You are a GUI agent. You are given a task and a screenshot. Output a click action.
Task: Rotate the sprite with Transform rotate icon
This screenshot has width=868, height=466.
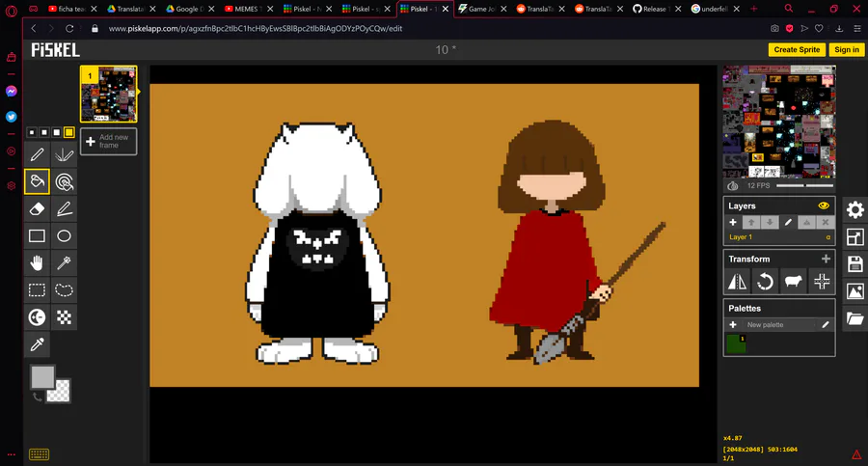[x=765, y=282]
